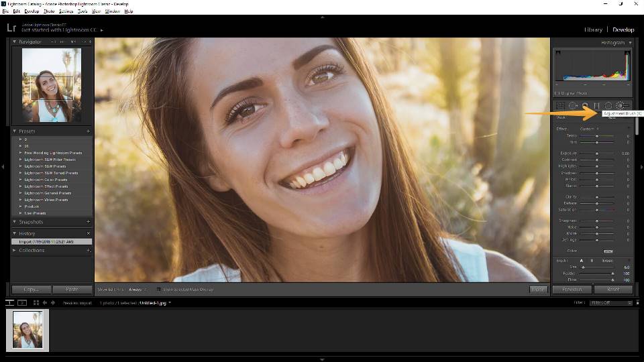Open the Show Edit Pins dropdown
Screen dimensions: 644x362
click(137, 290)
